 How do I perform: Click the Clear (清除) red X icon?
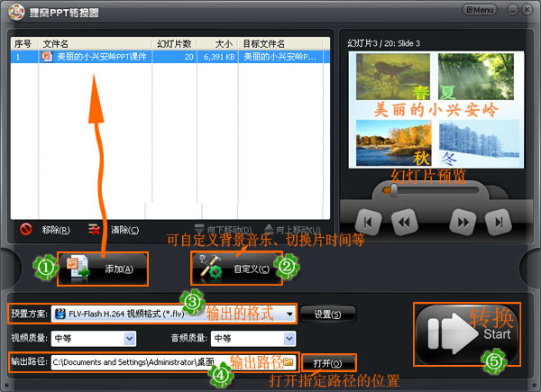tap(94, 229)
